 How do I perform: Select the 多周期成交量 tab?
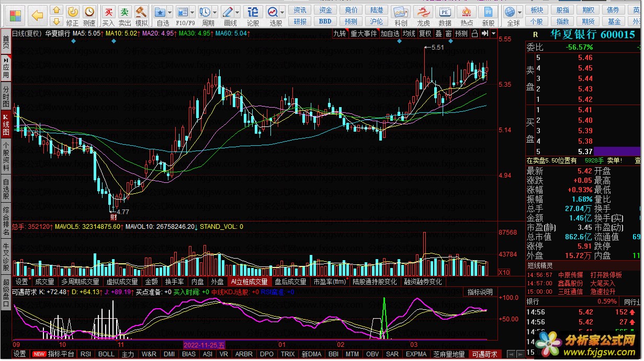[80, 282]
